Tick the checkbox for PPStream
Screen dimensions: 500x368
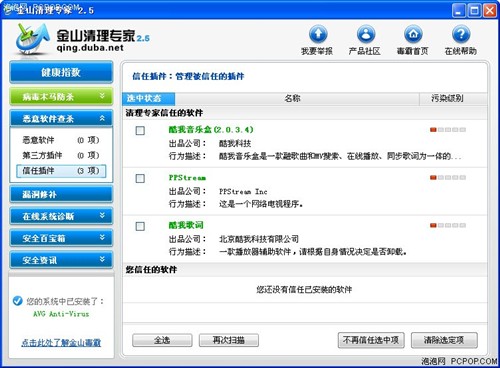(140, 178)
